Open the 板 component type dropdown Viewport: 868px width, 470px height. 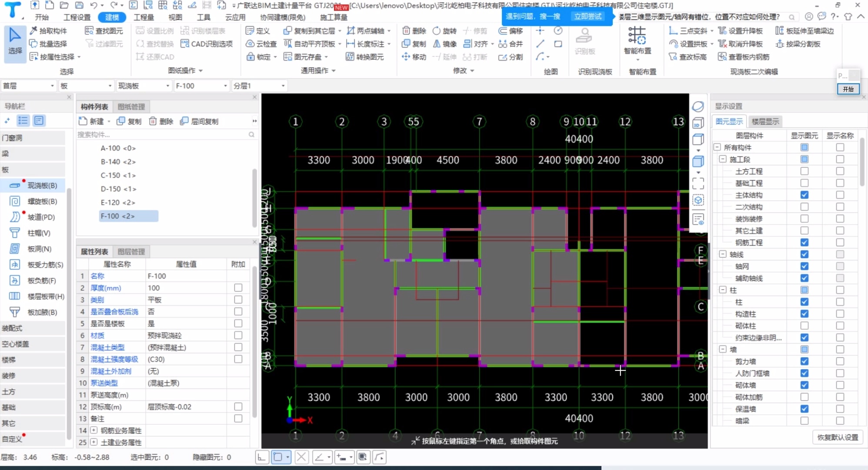(x=86, y=86)
